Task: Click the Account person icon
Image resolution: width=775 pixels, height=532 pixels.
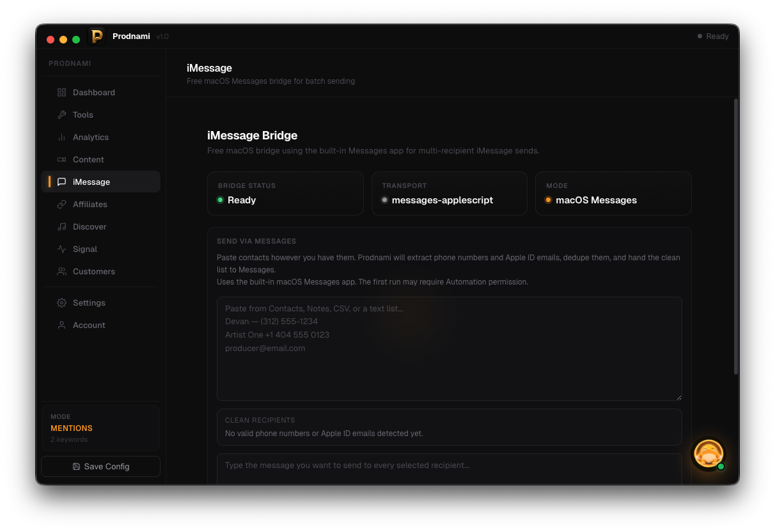Action: [61, 325]
